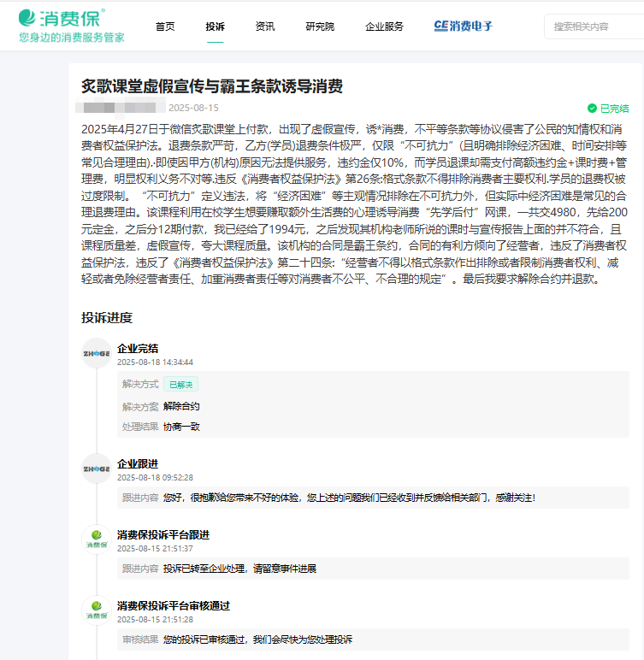Click the 消费保投诉平台审核通过 step title

coord(174,606)
